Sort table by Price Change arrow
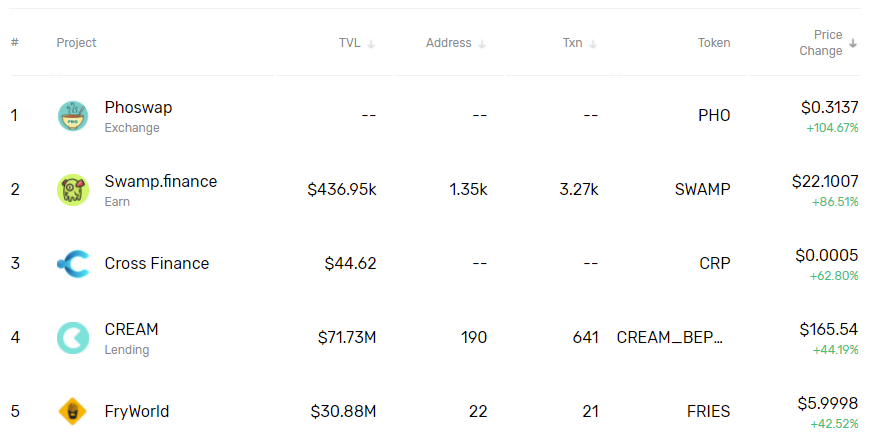The height and width of the screenshot is (440, 880). 853,43
